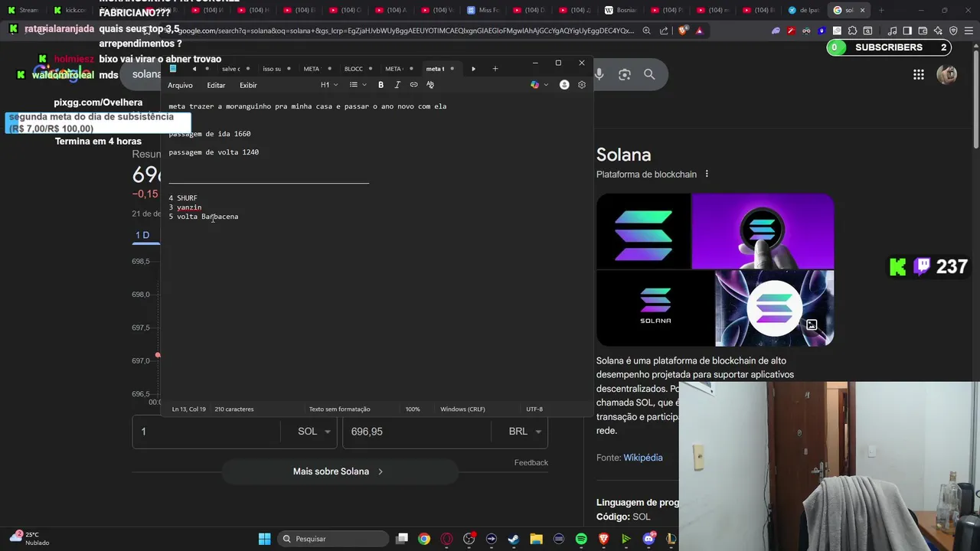
Task: Insert a link with Notepad's link icon
Action: click(414, 85)
